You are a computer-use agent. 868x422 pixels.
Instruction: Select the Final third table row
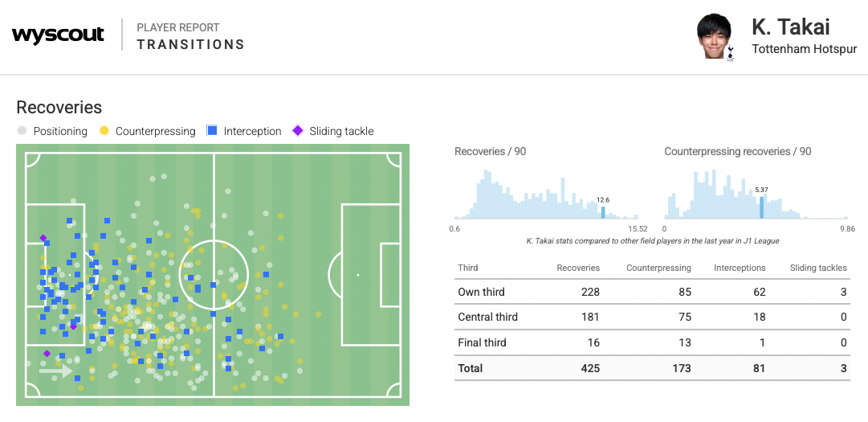point(651,342)
